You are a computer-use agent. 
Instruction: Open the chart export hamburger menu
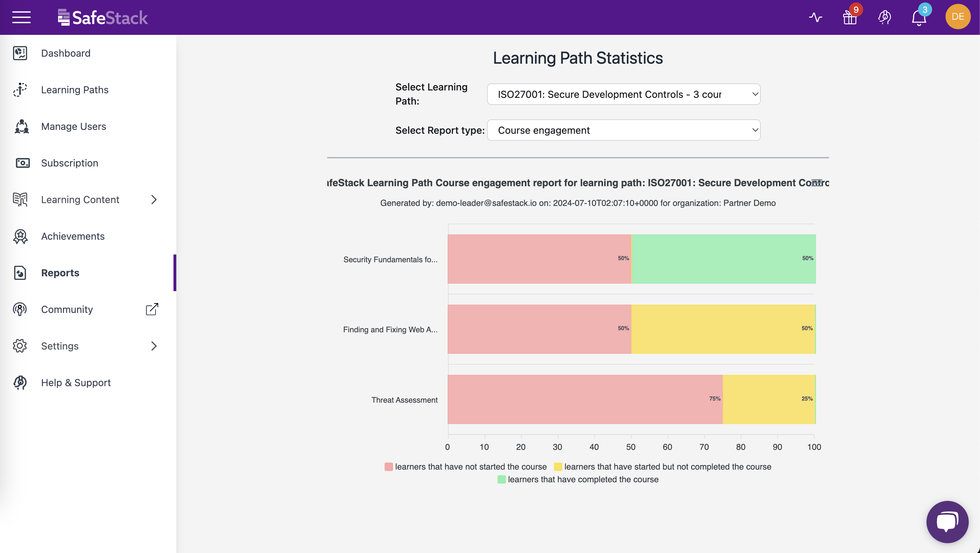point(817,183)
